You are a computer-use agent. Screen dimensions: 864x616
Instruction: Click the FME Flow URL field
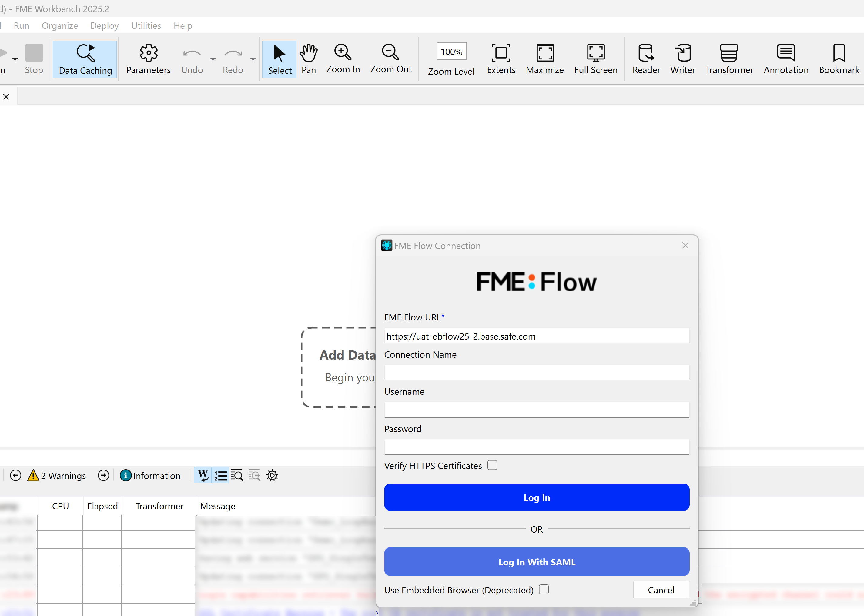point(537,336)
